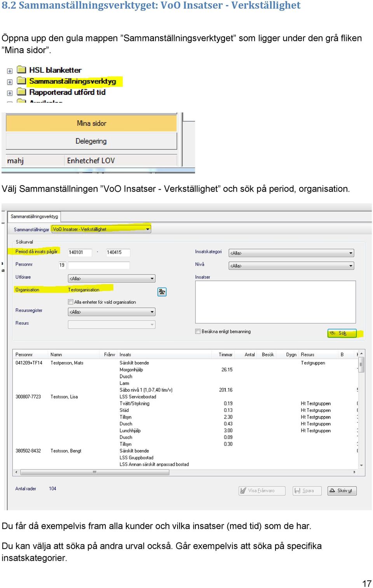This screenshot has width=373, height=588.
Task: Open the Insatskategori dropdown
Action: (291, 253)
